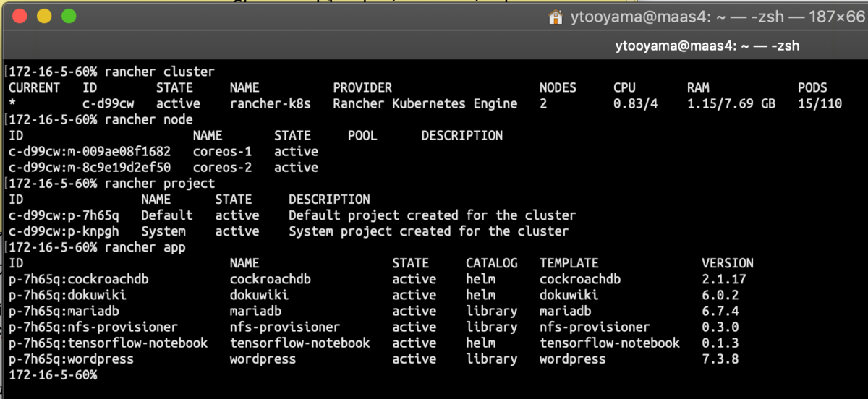Click the NODES value '2'
868x399 pixels.
(x=543, y=103)
